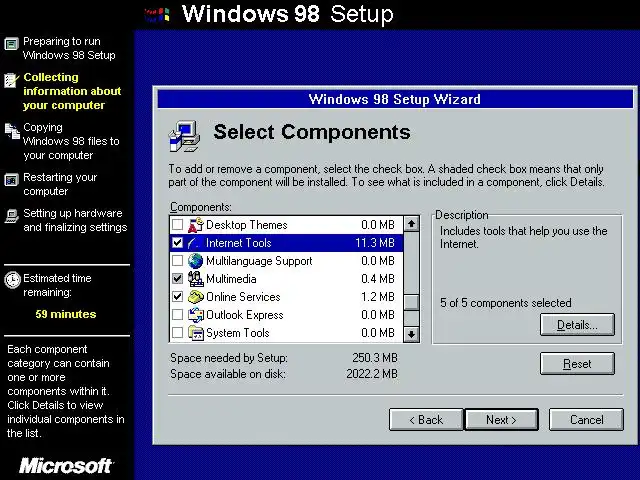Click the Outlook Express component icon
Viewport: 640px width, 480px height.
pyautogui.click(x=196, y=315)
